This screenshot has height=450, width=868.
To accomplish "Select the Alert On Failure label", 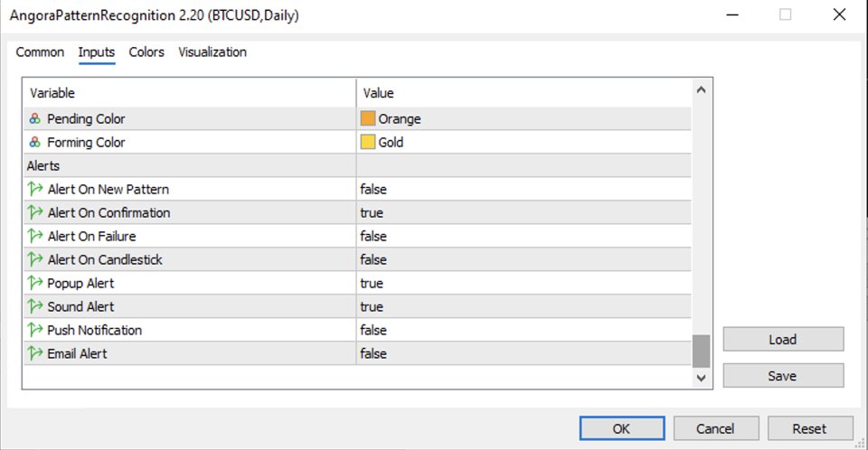I will click(92, 237).
